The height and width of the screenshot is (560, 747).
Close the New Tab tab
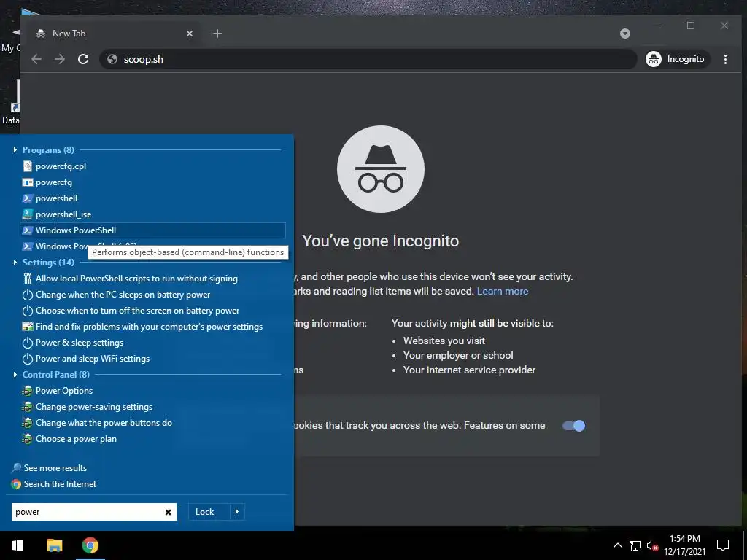pos(190,34)
